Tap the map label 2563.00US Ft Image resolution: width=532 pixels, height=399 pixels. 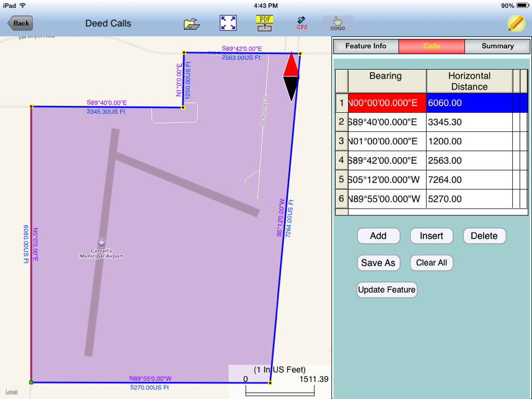coord(241,57)
